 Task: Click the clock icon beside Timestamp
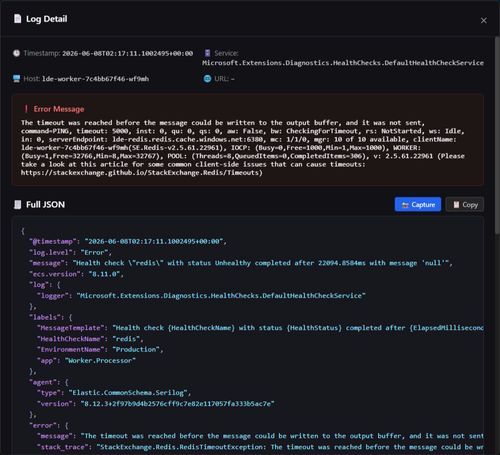pyautogui.click(x=16, y=53)
